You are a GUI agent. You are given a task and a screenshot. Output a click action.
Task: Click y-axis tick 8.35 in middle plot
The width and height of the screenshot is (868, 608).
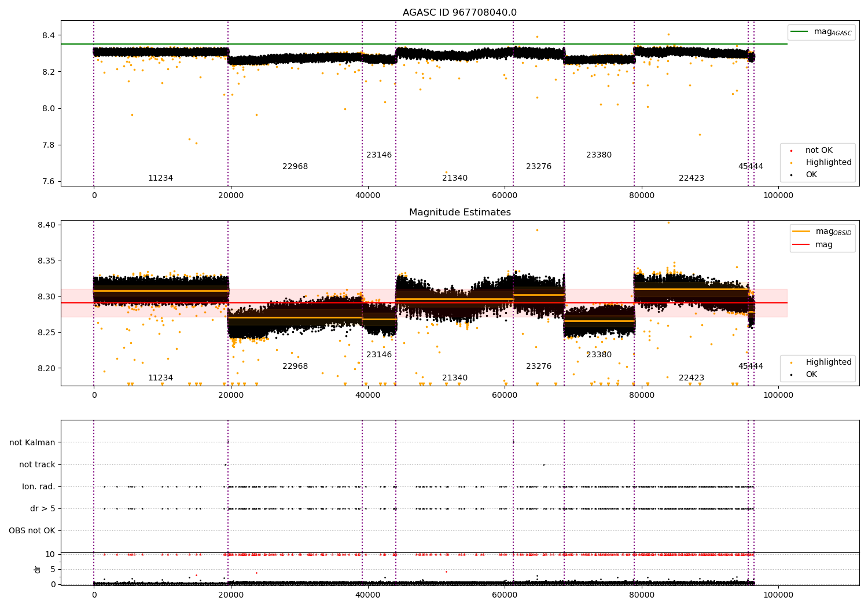tap(46, 261)
